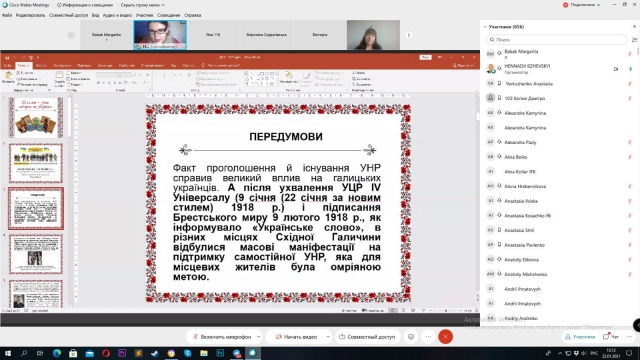Click the video camera icon for HENNADII RZHEVSKYI
This screenshot has height=360, width=640.
[616, 69]
